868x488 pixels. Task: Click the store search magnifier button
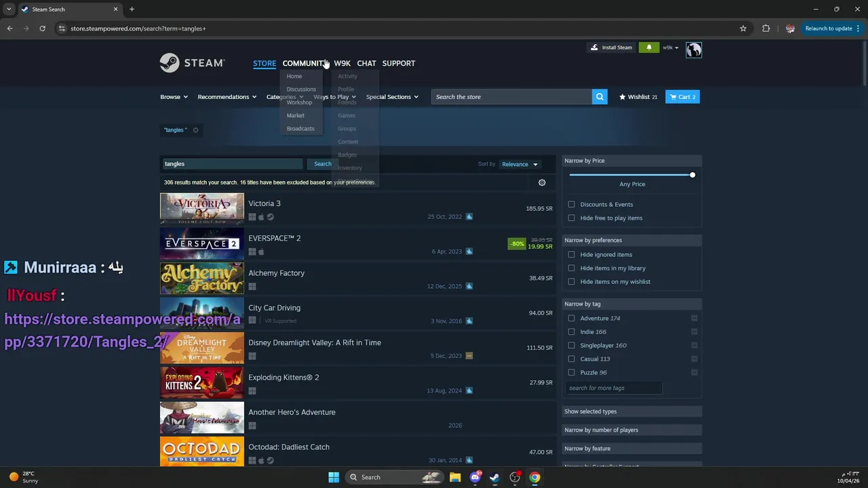click(x=599, y=97)
